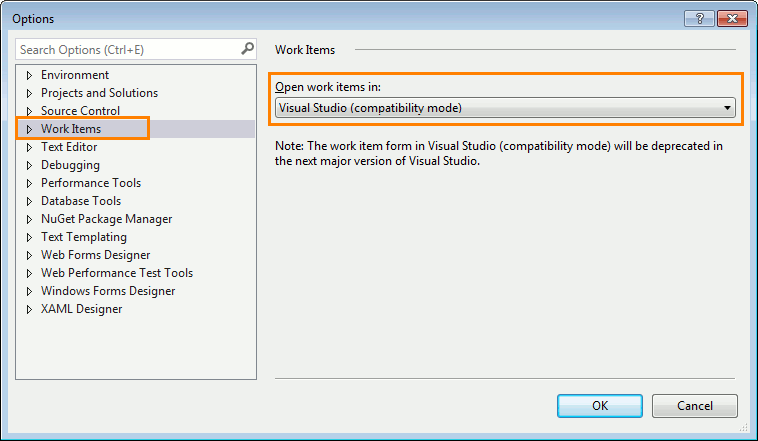Open the XAML Designer options
Image resolution: width=758 pixels, height=441 pixels.
81,309
